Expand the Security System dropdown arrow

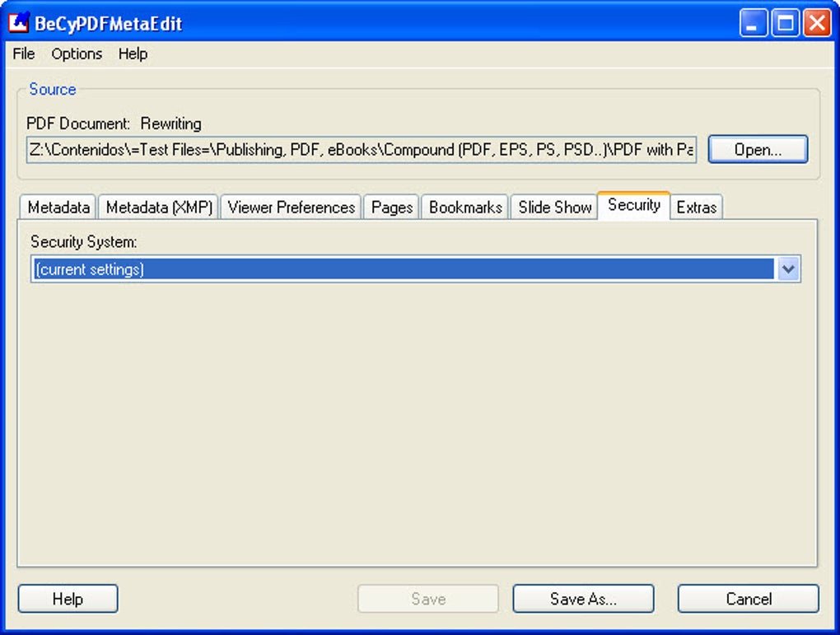[x=788, y=268]
